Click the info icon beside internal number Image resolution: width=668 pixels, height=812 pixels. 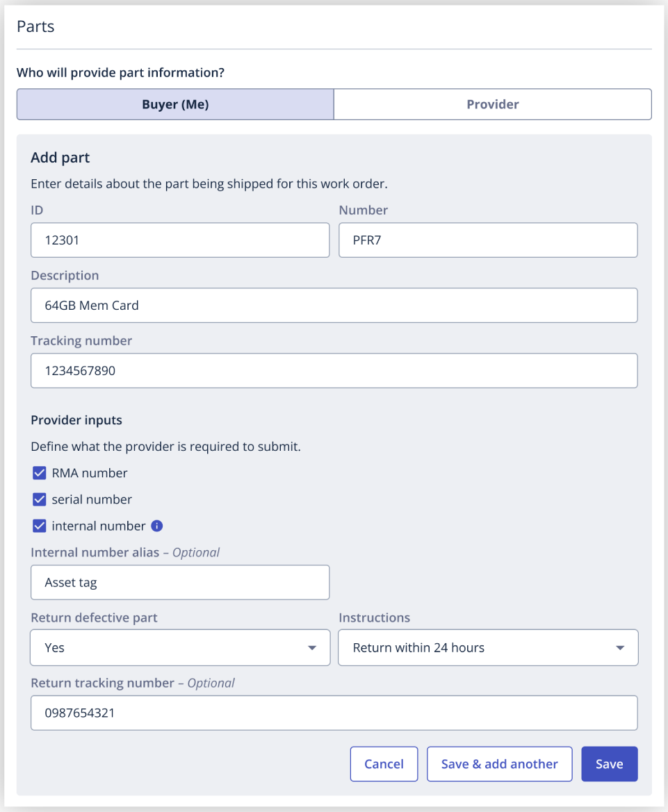click(x=157, y=526)
